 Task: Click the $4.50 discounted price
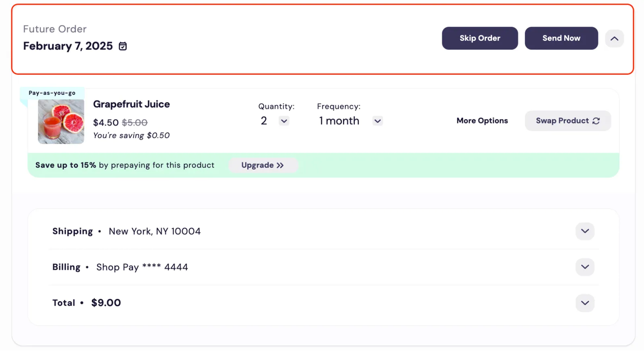(106, 123)
